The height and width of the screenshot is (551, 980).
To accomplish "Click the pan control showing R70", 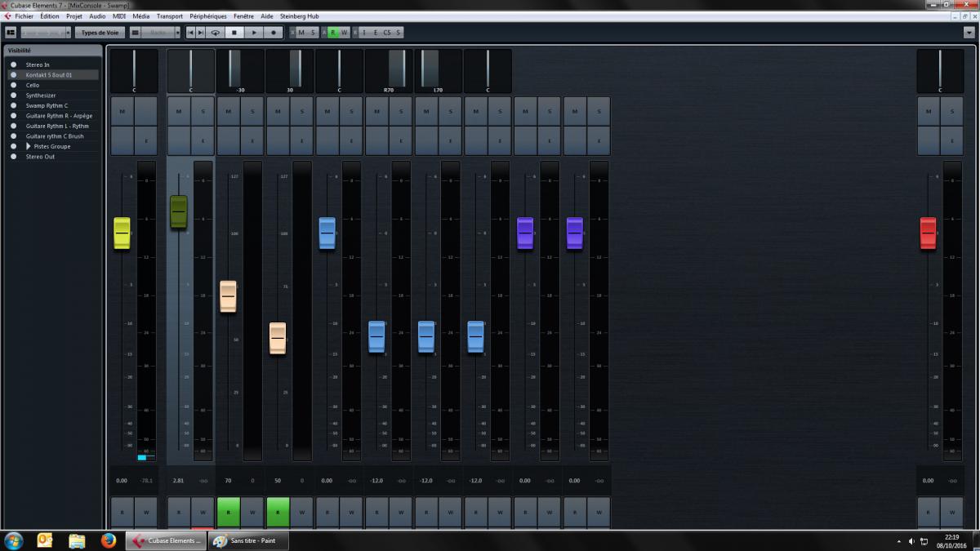I will point(389,72).
